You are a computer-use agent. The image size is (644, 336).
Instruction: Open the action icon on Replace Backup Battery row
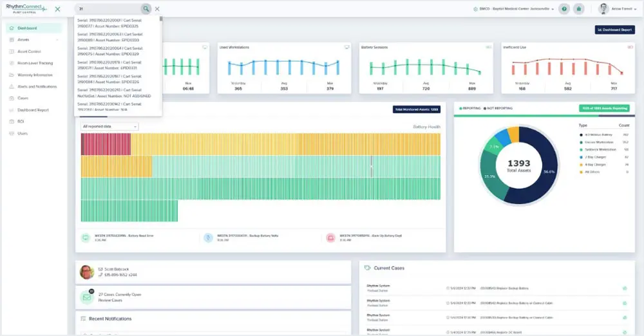click(625, 288)
